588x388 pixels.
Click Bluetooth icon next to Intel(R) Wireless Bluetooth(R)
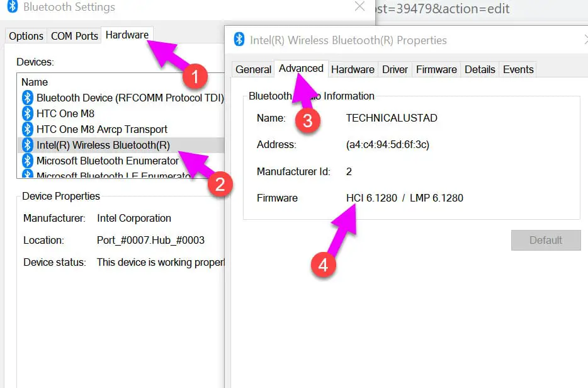27,145
